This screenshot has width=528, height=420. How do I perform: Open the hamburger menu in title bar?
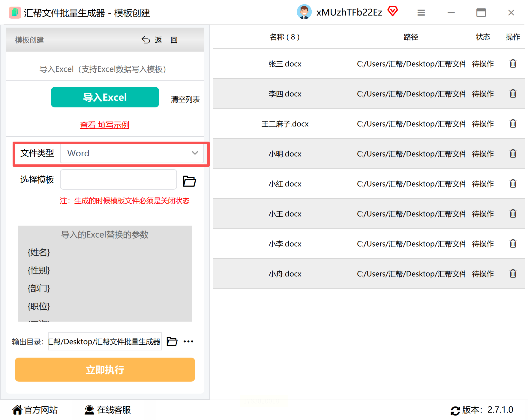(421, 13)
